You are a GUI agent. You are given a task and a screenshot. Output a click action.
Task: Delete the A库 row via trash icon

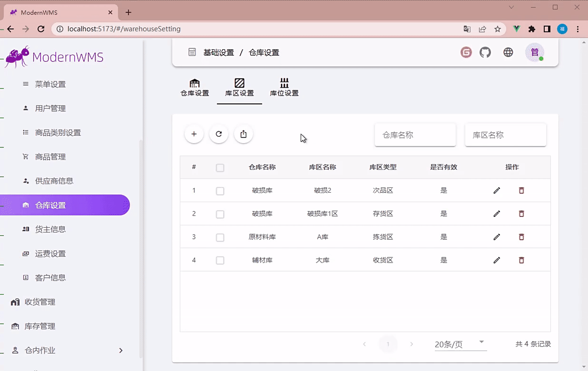click(x=521, y=237)
